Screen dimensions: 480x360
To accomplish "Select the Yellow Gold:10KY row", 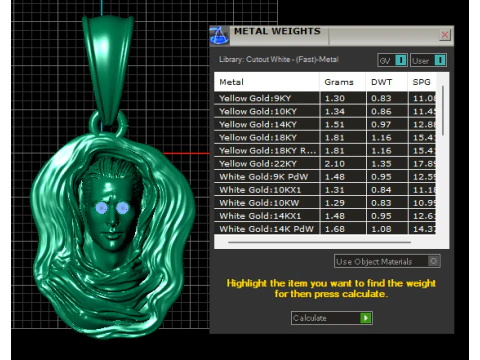I will 325,111.
